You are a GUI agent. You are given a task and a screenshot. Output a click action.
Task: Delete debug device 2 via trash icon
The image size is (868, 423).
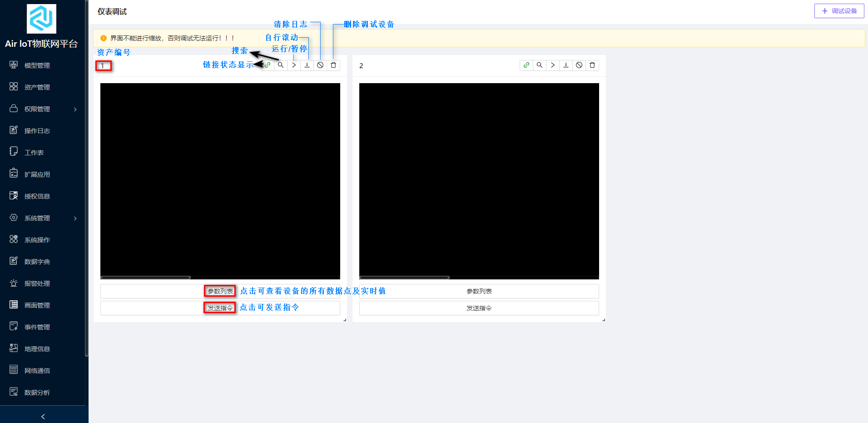[x=592, y=65]
